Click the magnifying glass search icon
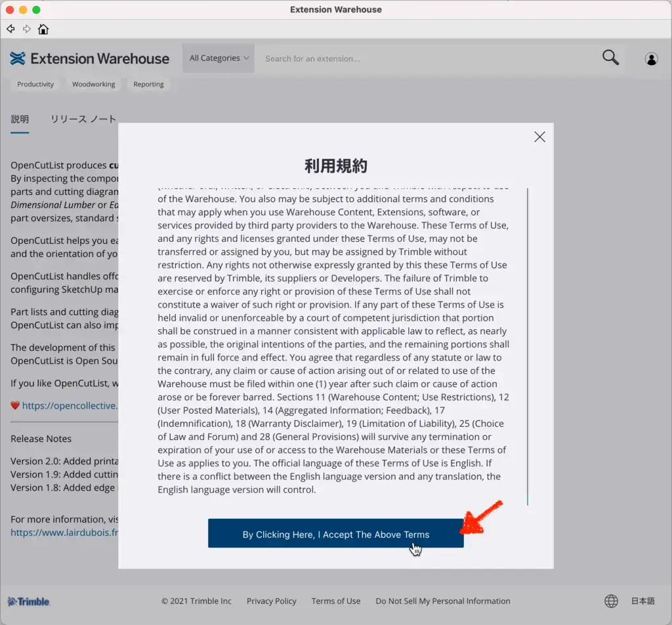Image resolution: width=672 pixels, height=625 pixels. [610, 58]
